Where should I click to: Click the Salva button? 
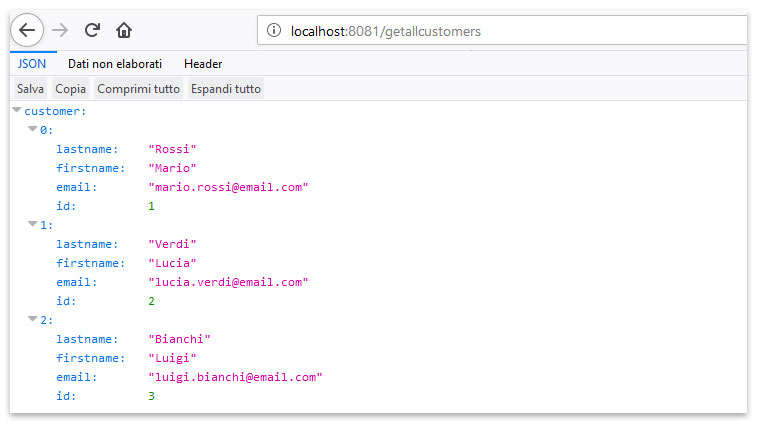pos(30,89)
